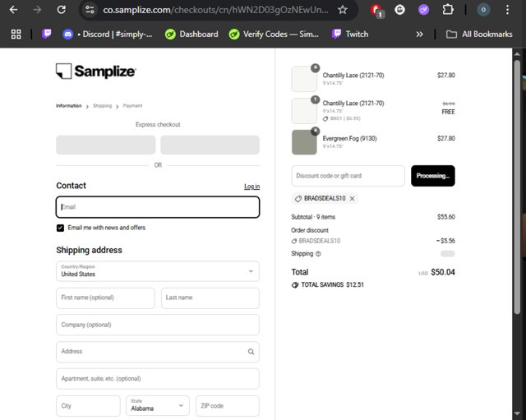Uncheck Email me with news and offers
Viewport: 526px width, 420px height.
point(60,228)
